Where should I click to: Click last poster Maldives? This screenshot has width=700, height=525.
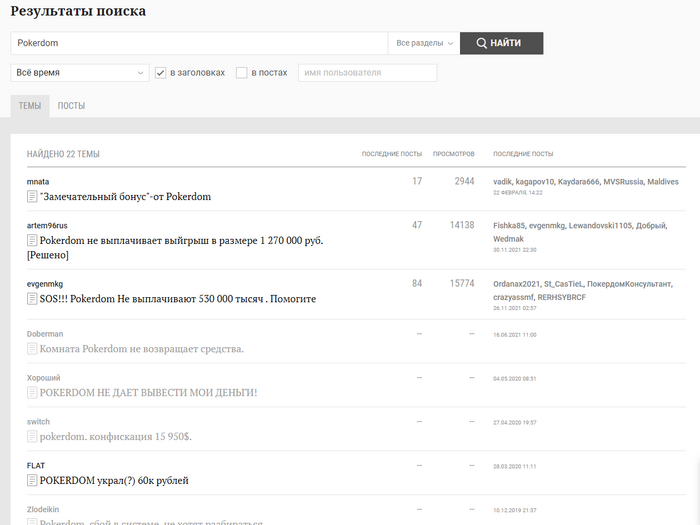tap(663, 182)
